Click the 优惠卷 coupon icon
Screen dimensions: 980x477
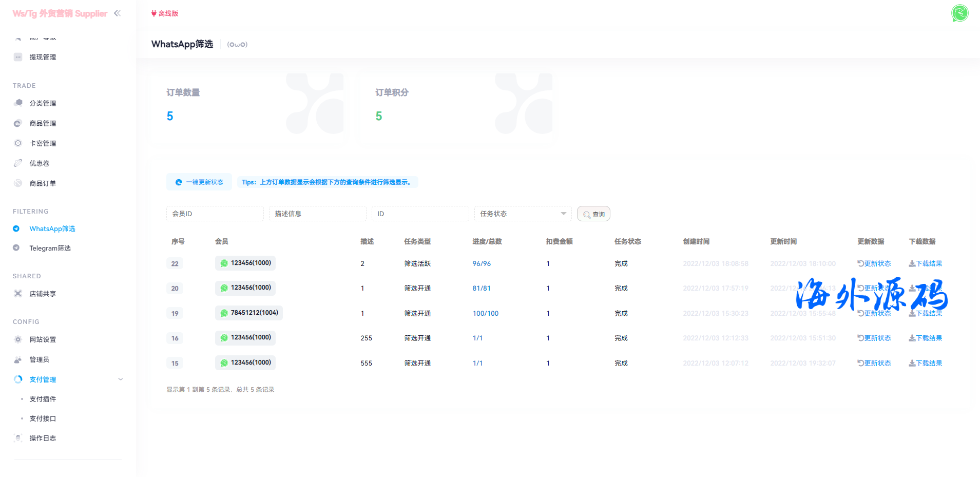click(18, 163)
